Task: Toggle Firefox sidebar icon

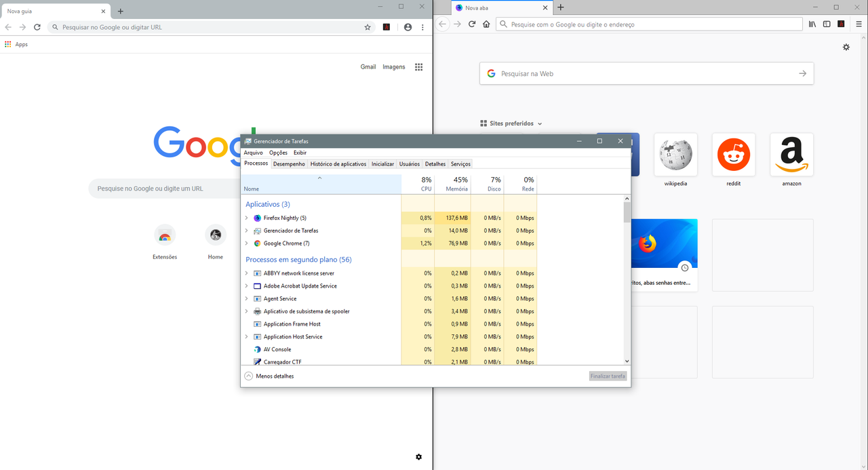Action: 827,24
